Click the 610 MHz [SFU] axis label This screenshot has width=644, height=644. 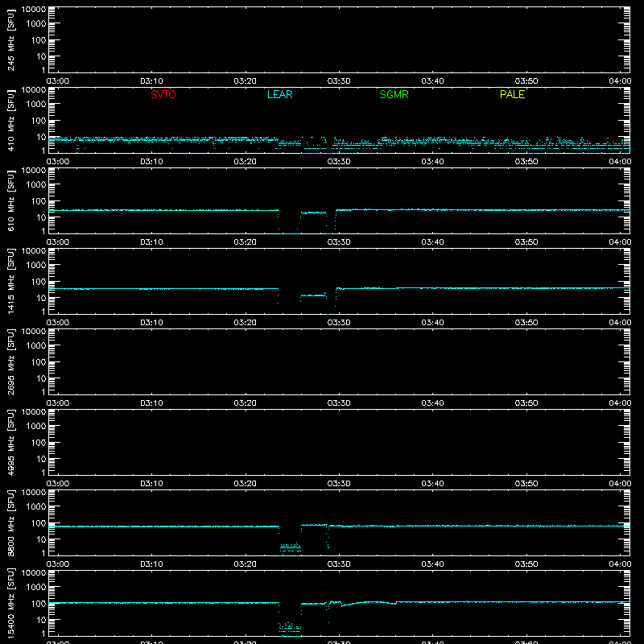coord(11,200)
